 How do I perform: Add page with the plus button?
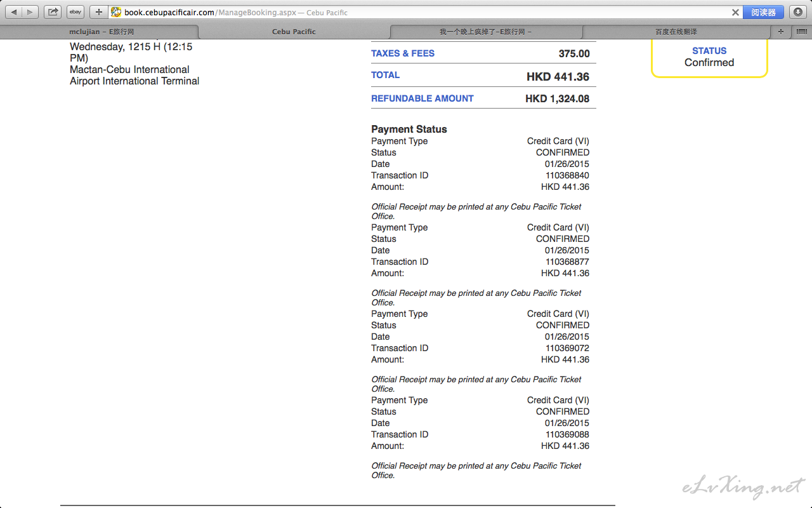[x=98, y=12]
